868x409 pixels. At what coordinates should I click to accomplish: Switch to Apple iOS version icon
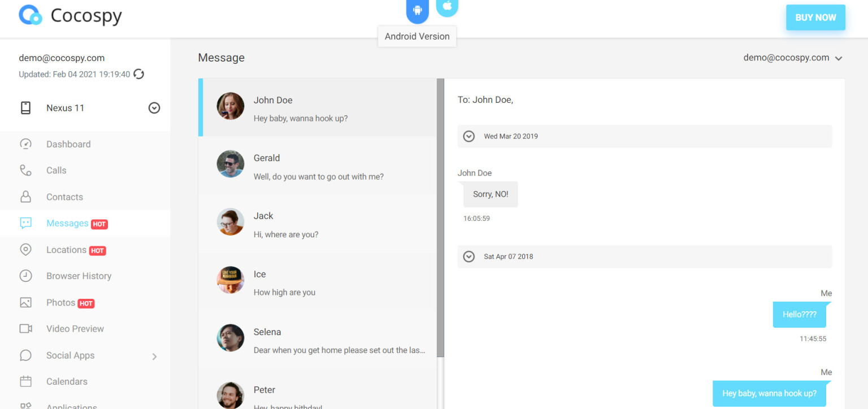pos(447,7)
